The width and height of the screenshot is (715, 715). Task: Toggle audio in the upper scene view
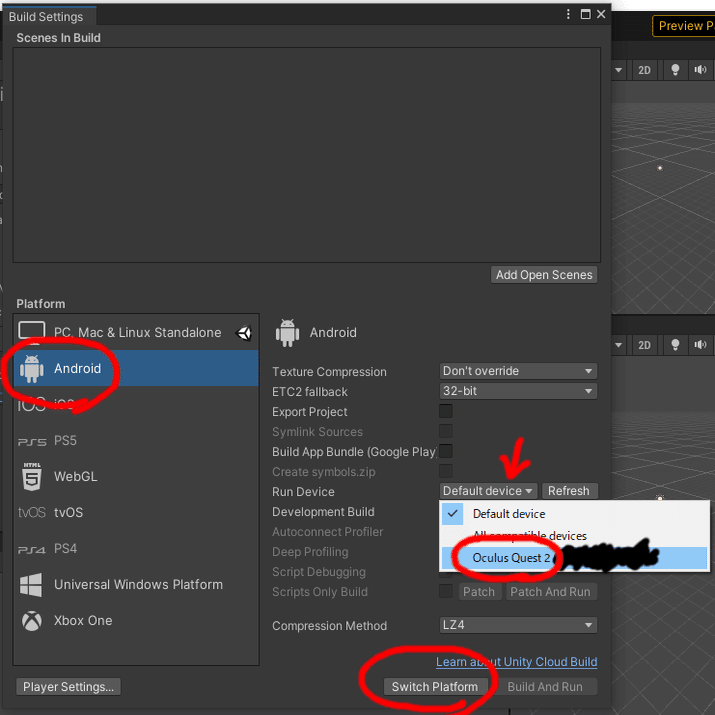point(700,70)
